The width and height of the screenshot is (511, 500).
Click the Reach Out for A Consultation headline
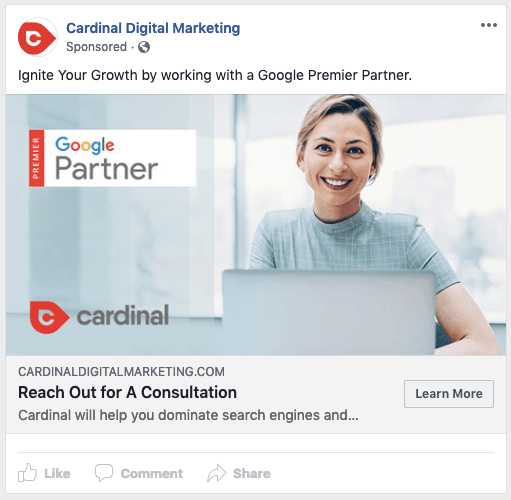pos(127,392)
